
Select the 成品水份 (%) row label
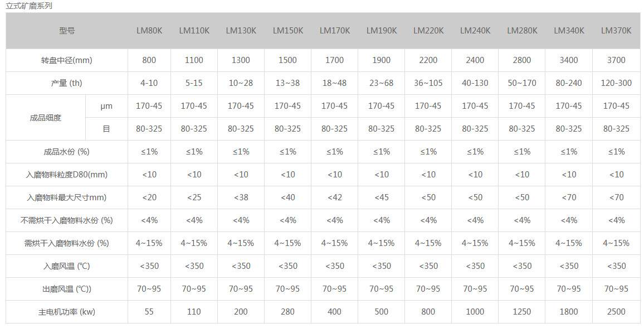66,152
